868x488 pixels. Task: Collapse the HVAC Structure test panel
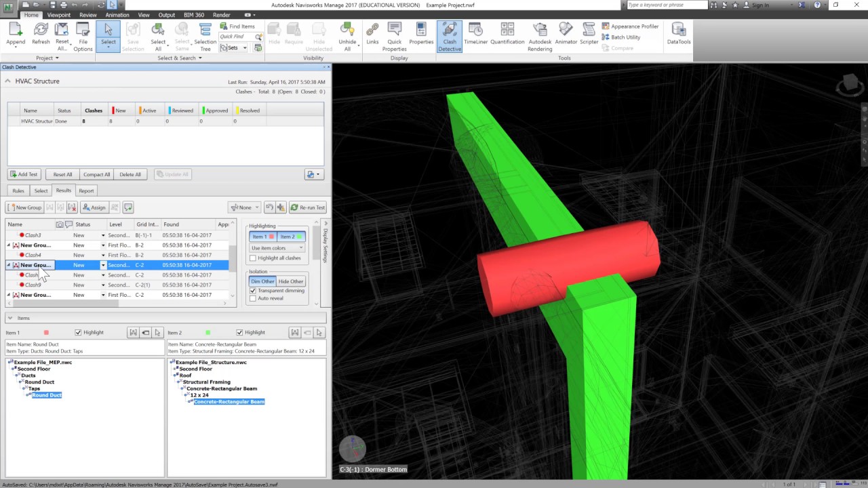[x=8, y=81]
